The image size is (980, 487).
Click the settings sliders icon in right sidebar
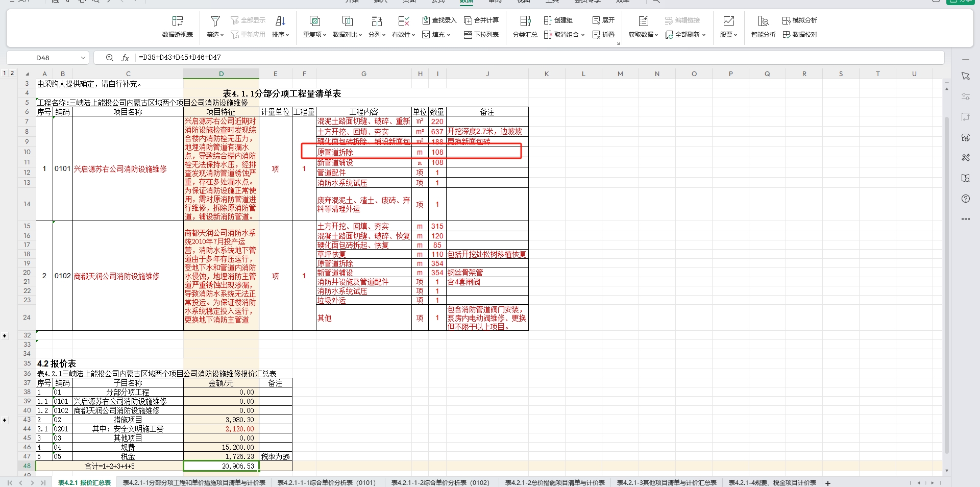965,96
